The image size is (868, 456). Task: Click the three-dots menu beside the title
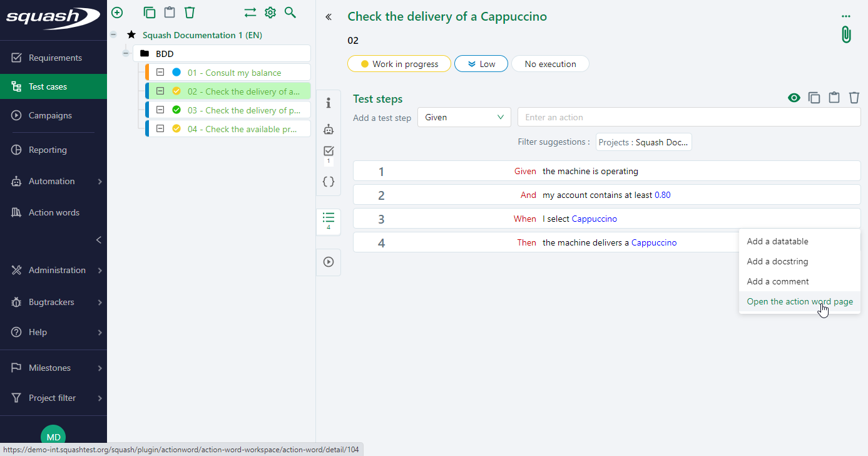click(846, 16)
